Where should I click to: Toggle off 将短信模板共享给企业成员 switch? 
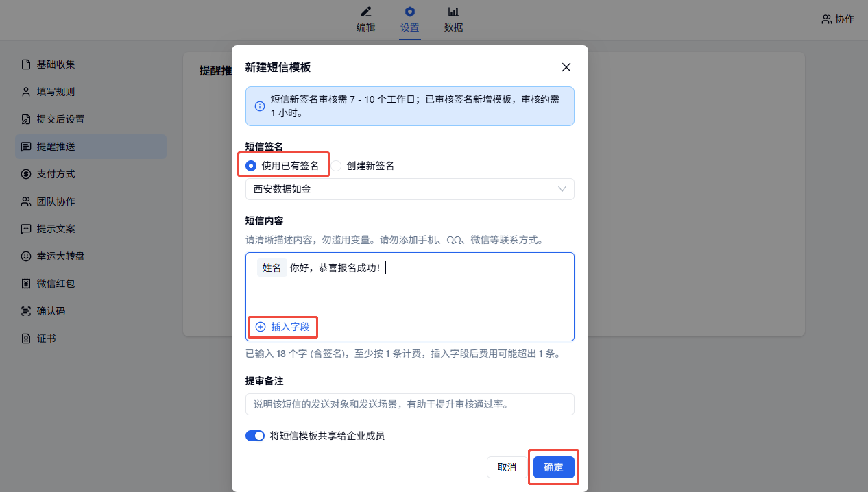point(255,436)
